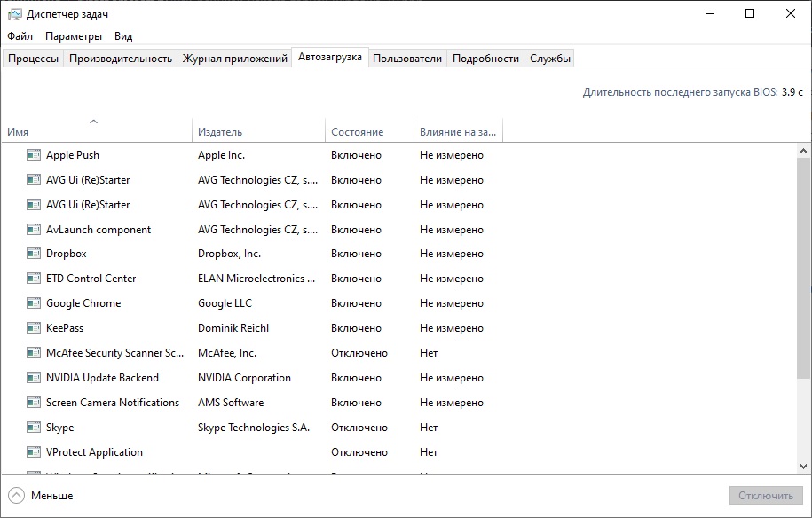Image resolution: width=812 pixels, height=518 pixels.
Task: Open the Подробности tab
Action: [x=485, y=59]
